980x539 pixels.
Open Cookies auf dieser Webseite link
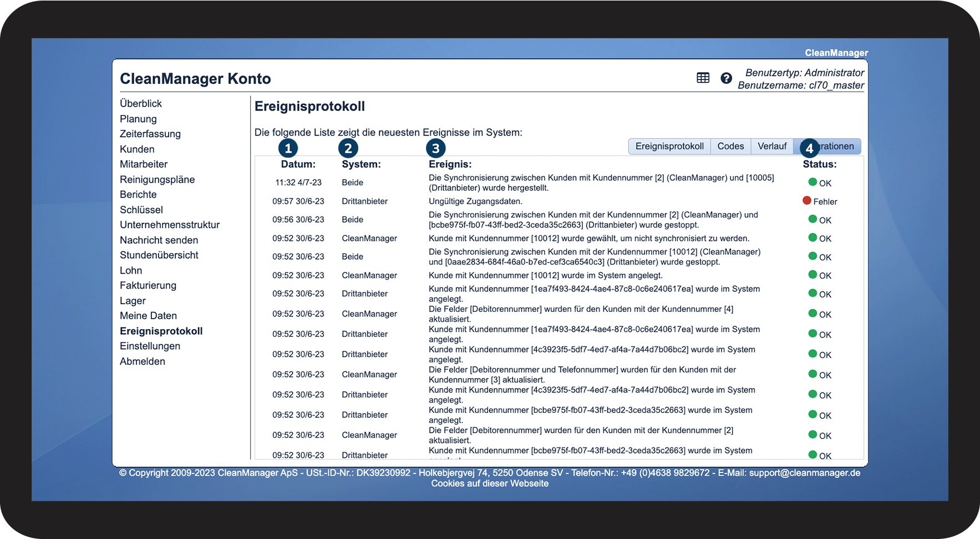pos(490,483)
